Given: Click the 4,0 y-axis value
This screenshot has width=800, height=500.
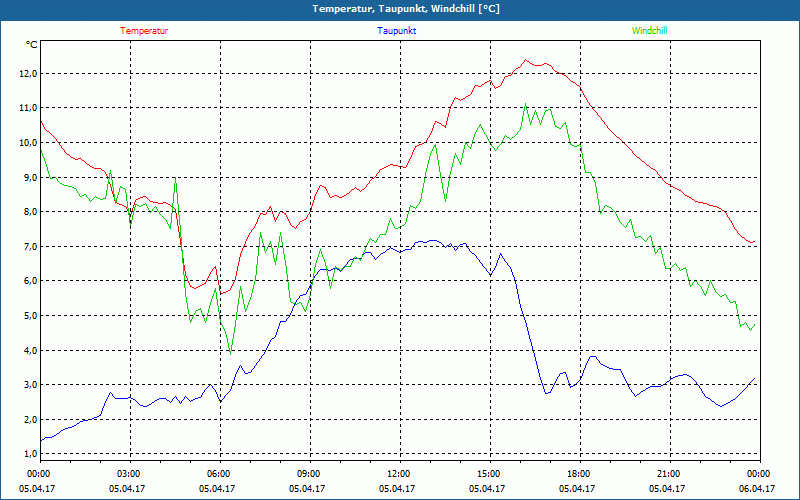Looking at the screenshot, I should [31, 350].
